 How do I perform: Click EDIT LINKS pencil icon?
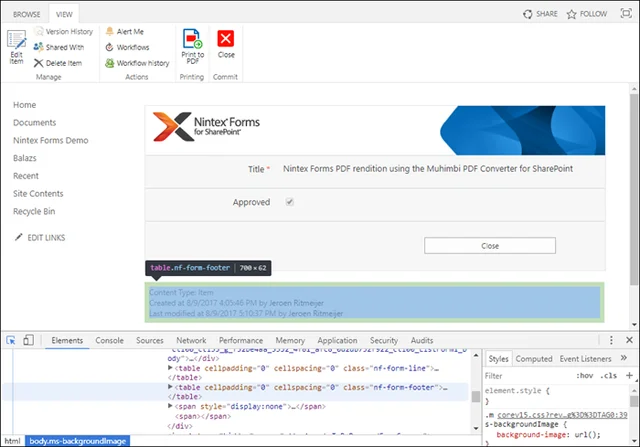coord(18,237)
